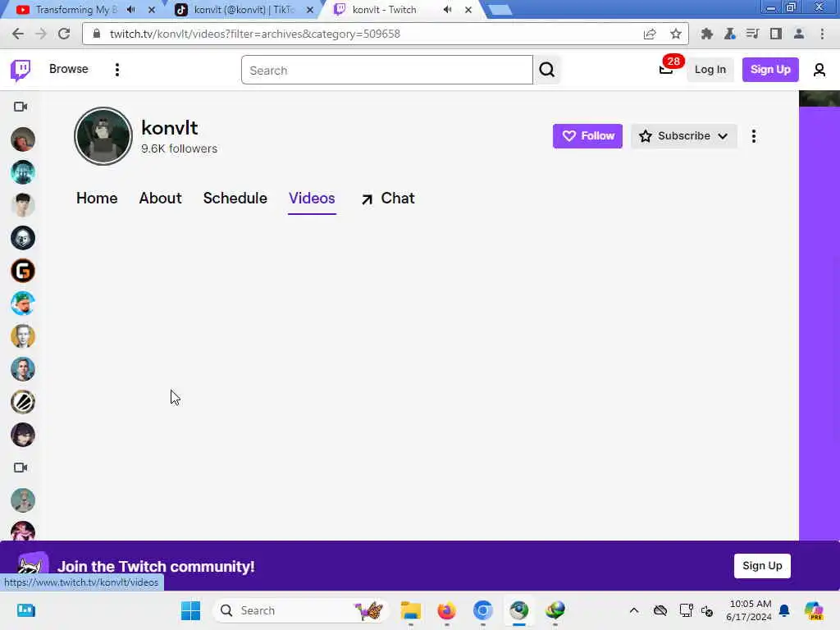Open channel options three-dot menu
The image size is (840, 630).
coord(753,136)
